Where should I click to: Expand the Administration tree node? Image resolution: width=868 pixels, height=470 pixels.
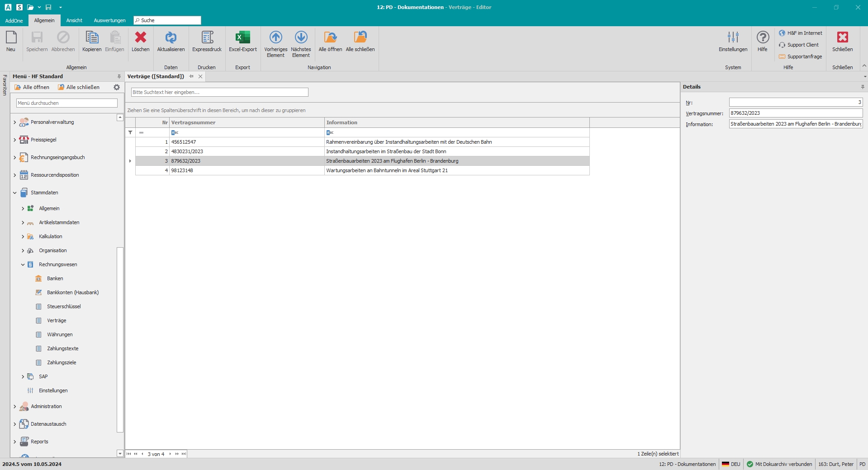point(15,407)
